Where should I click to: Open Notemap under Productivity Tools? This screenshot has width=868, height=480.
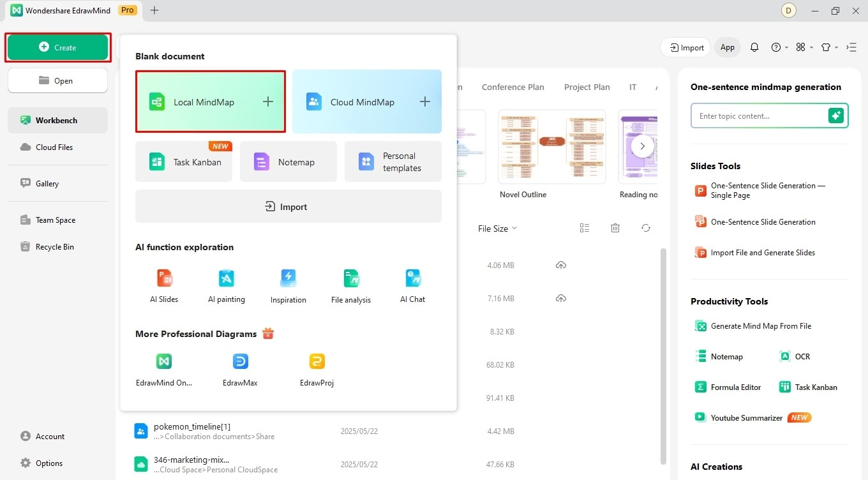pyautogui.click(x=719, y=356)
